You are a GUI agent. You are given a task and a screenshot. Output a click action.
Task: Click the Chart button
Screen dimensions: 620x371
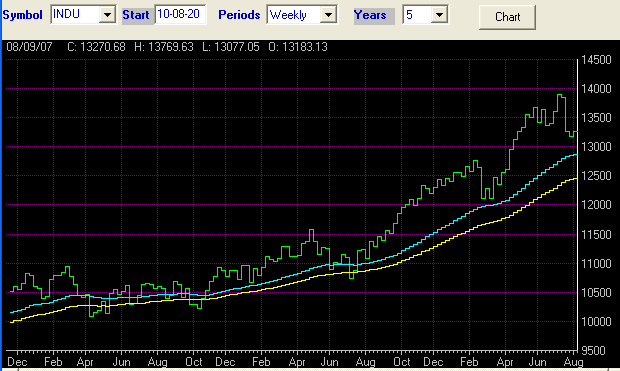coord(507,17)
